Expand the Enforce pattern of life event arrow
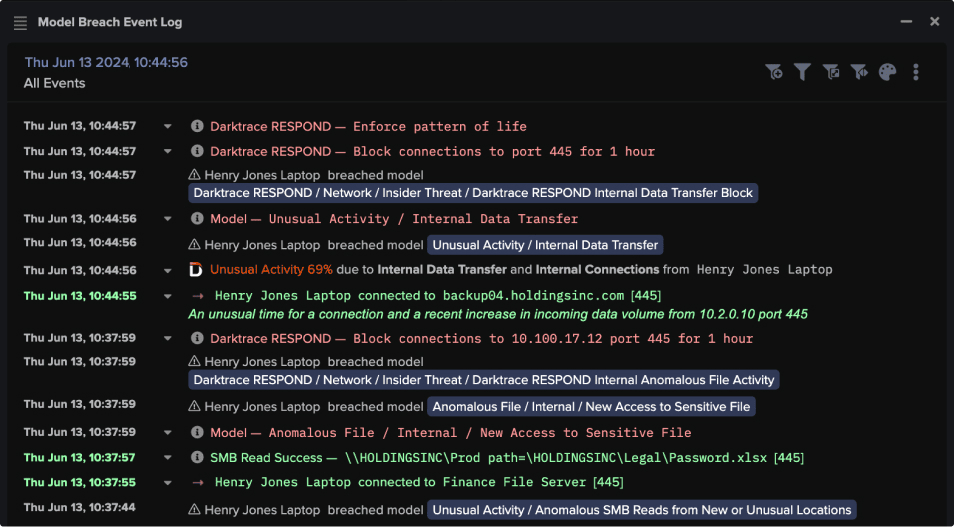 tap(168, 127)
